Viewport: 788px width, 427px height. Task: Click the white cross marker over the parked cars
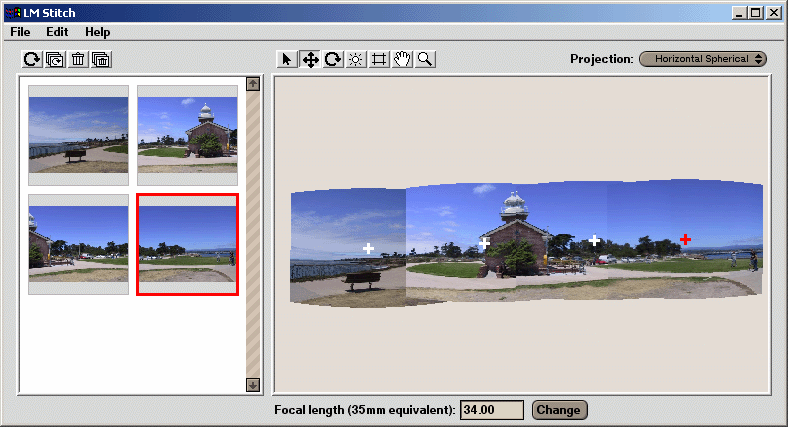(x=595, y=240)
